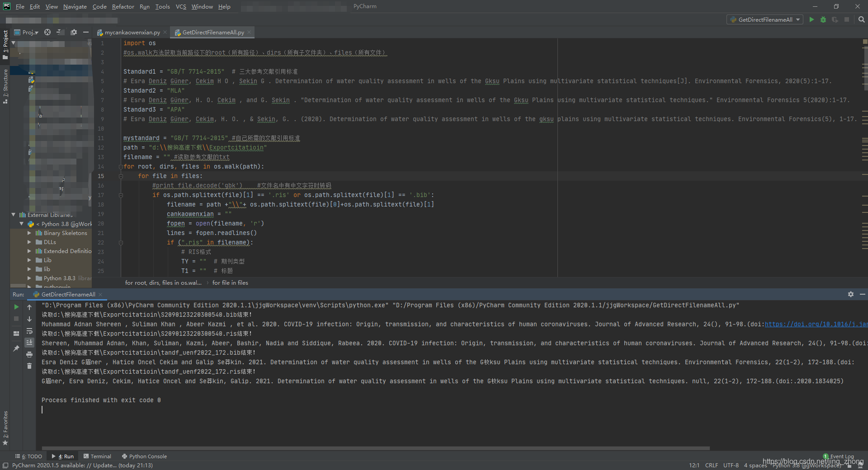This screenshot has height=470, width=868.
Task: Change file encoding via UTF-8 indicator
Action: pos(731,465)
